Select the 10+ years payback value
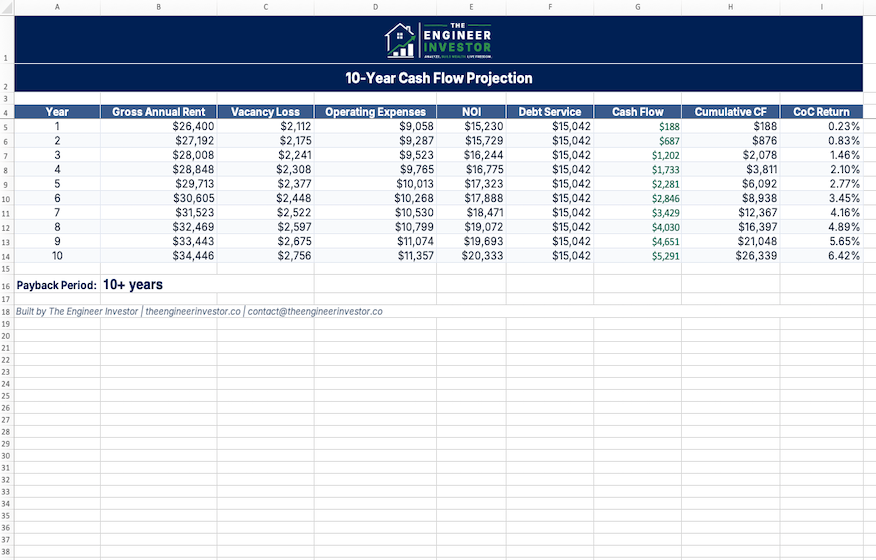 pos(133,284)
